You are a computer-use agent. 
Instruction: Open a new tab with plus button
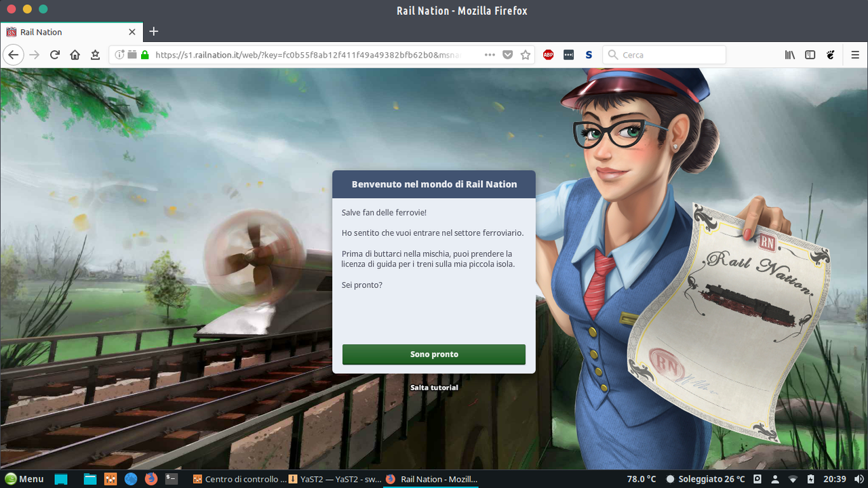click(x=154, y=32)
